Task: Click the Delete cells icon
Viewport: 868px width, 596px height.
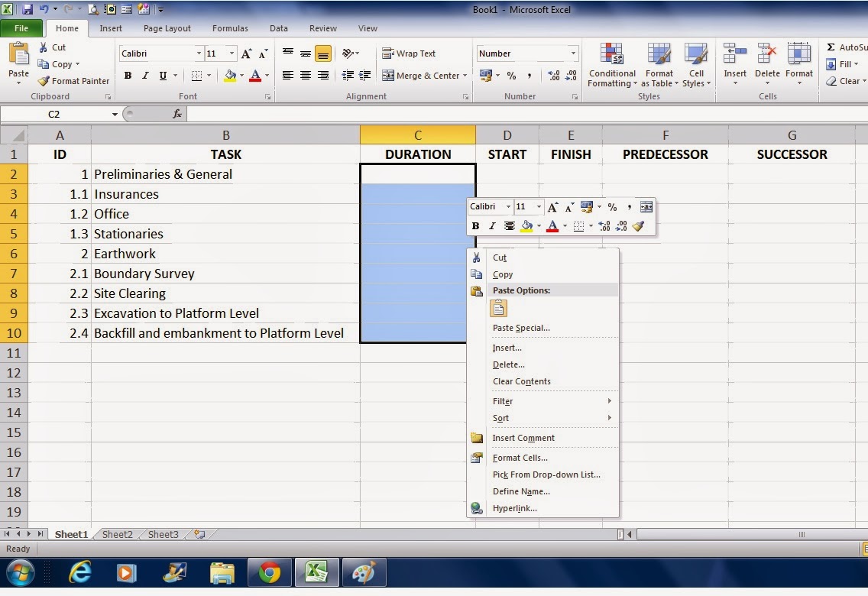Action: [767, 55]
